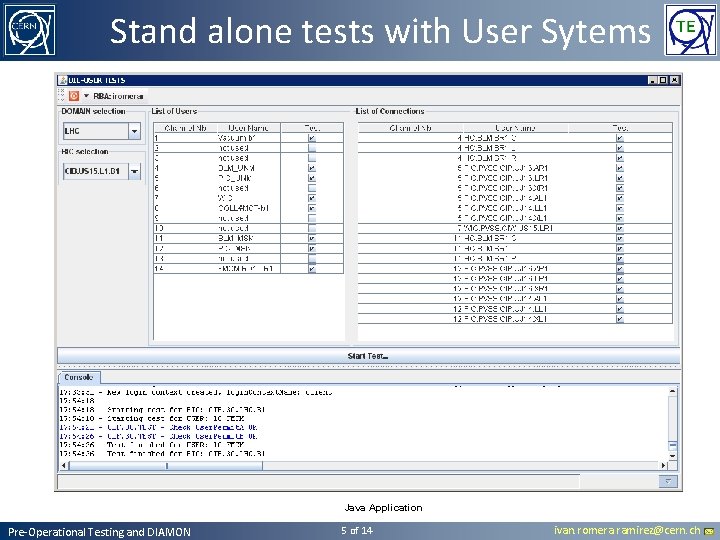
Task: Click User Name header in connections list
Action: click(x=516, y=128)
